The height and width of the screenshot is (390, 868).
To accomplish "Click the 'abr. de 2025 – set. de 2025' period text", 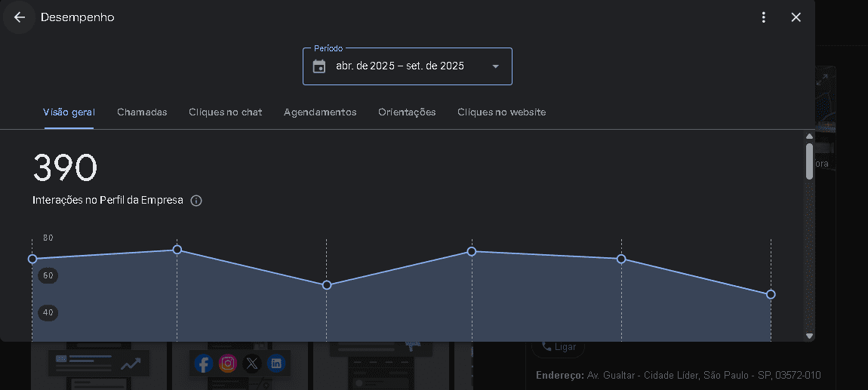I will 400,66.
